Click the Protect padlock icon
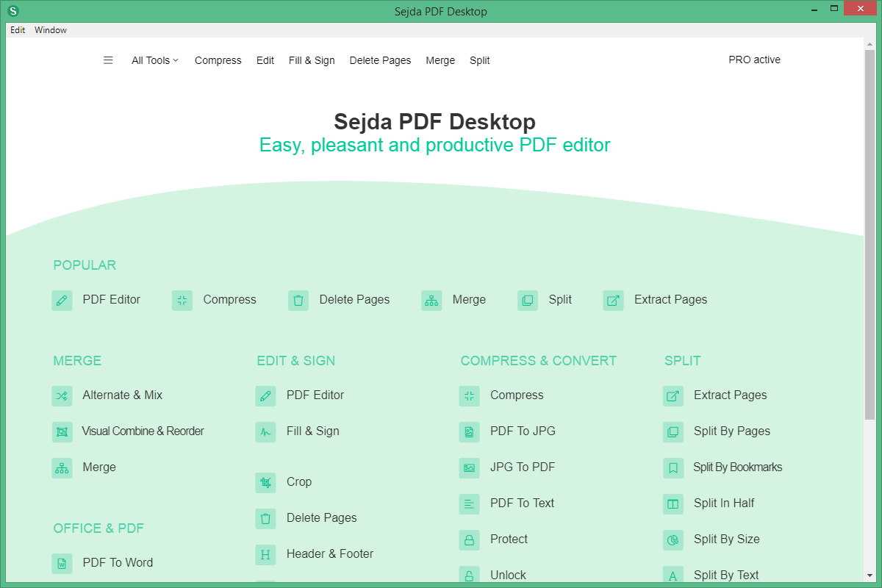This screenshot has width=882, height=588. click(469, 539)
